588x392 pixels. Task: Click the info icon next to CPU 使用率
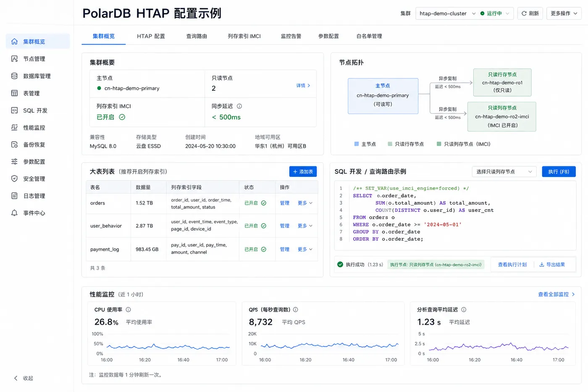click(129, 310)
